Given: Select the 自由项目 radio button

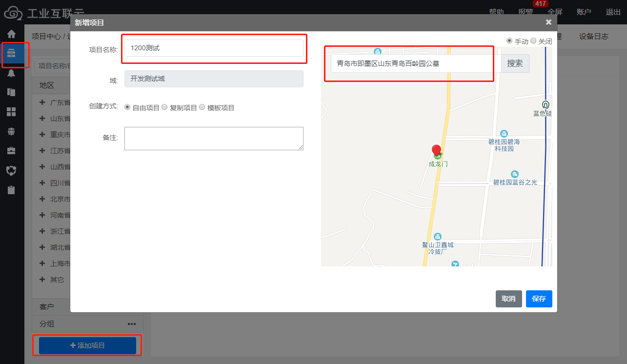Looking at the screenshot, I should point(127,107).
